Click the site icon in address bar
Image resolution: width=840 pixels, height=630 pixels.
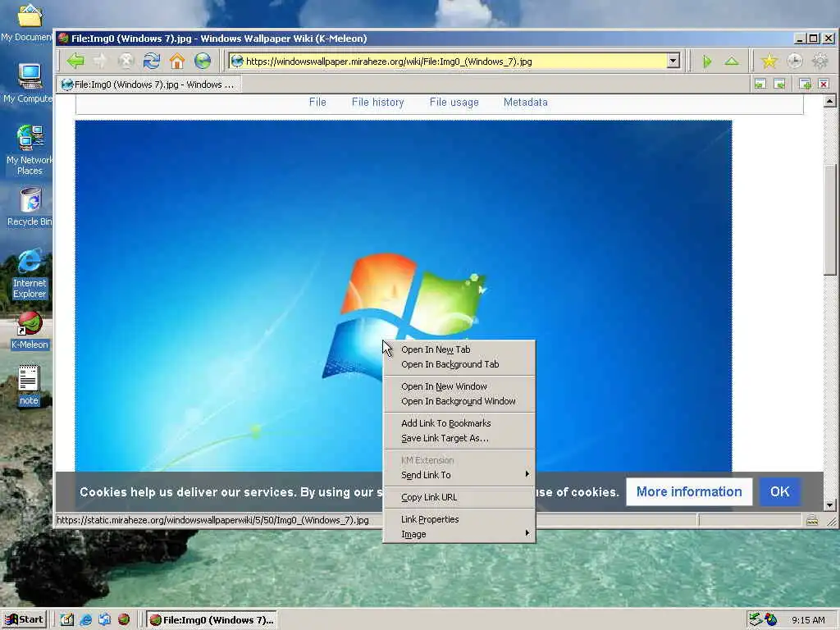[x=237, y=61]
